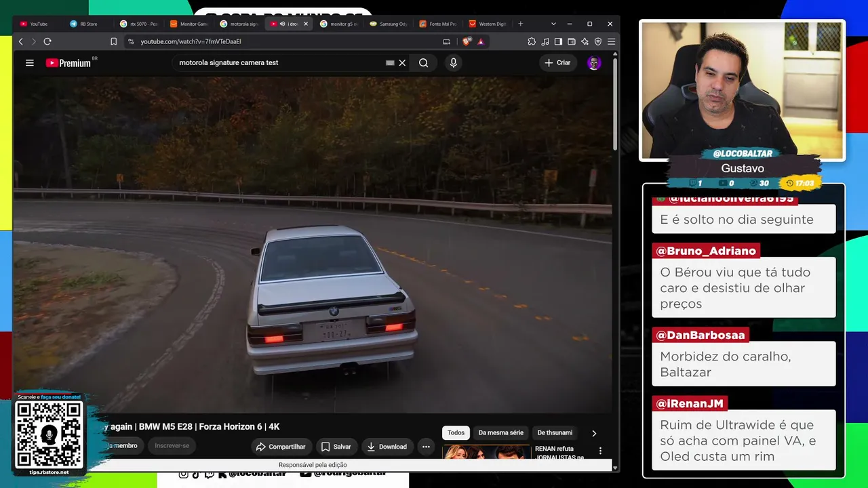Screen dimensions: 868x488
Task: Open options for RENAN refuta video
Action: [600, 451]
